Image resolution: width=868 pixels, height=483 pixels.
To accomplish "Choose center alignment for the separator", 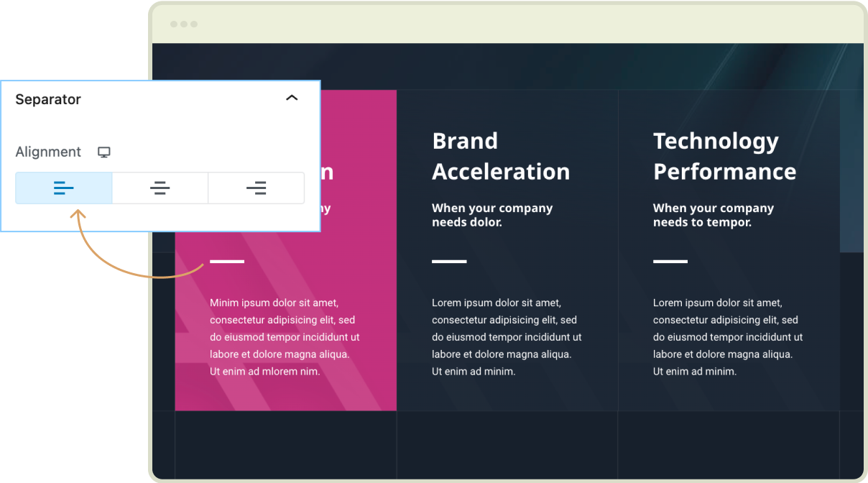I will pos(160,188).
